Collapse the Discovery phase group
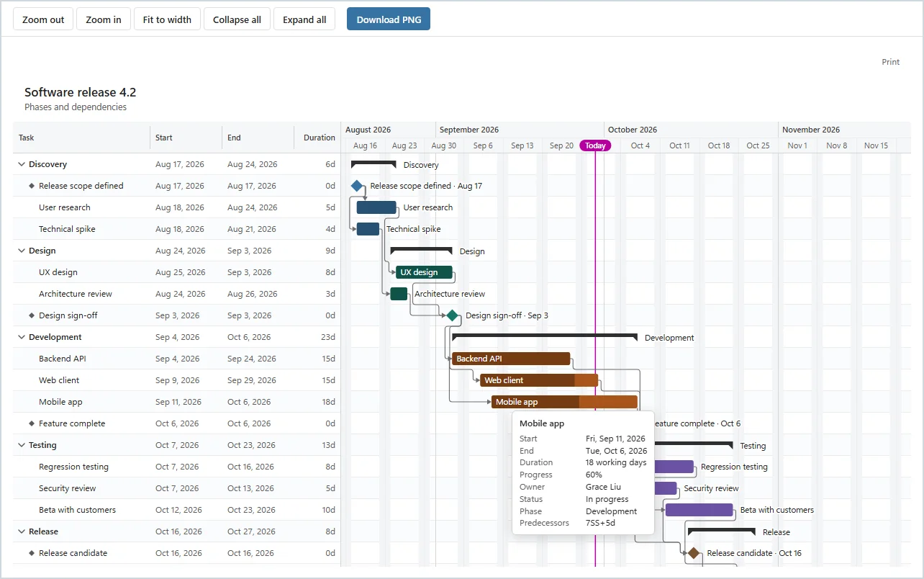The image size is (924, 579). [22, 164]
